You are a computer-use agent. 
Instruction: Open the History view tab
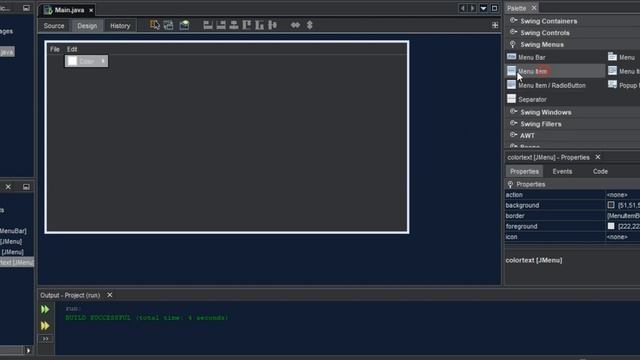[x=120, y=26]
